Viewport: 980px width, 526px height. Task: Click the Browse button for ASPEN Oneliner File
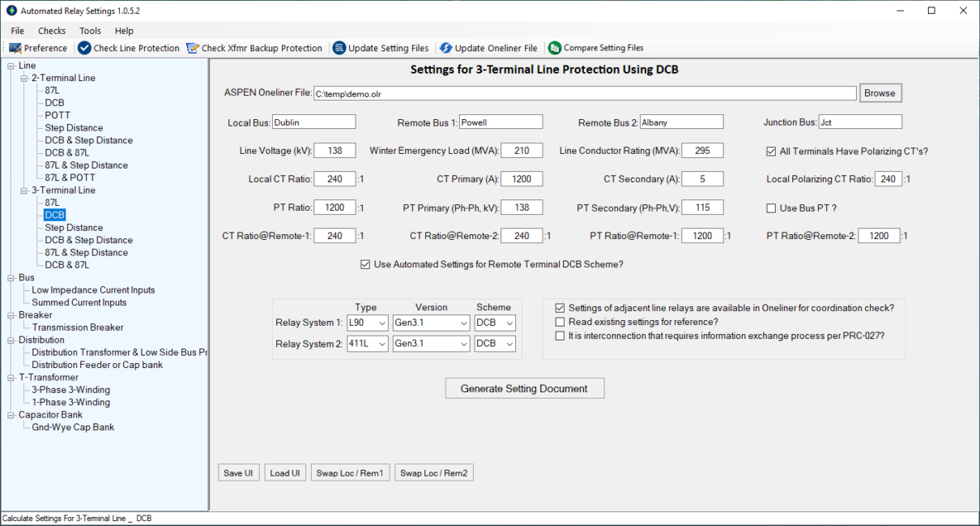coord(880,92)
